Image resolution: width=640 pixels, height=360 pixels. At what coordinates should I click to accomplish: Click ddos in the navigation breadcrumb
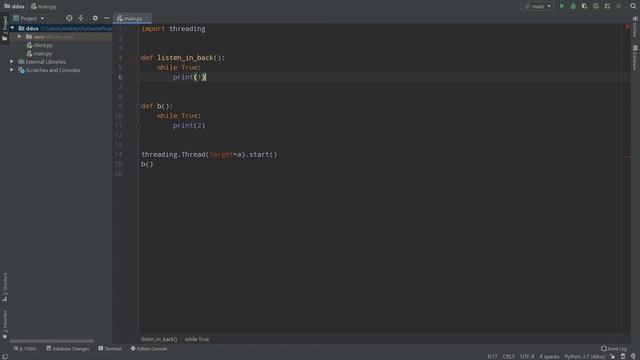pyautogui.click(x=14, y=6)
